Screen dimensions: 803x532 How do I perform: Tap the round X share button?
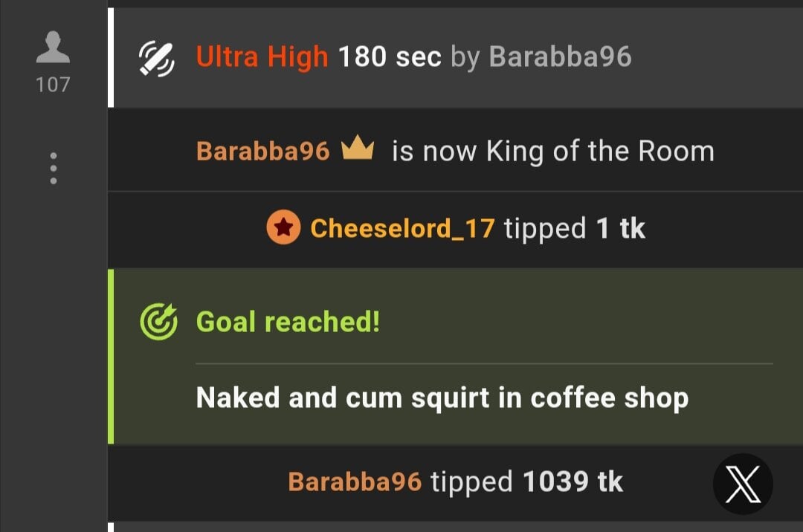click(743, 484)
